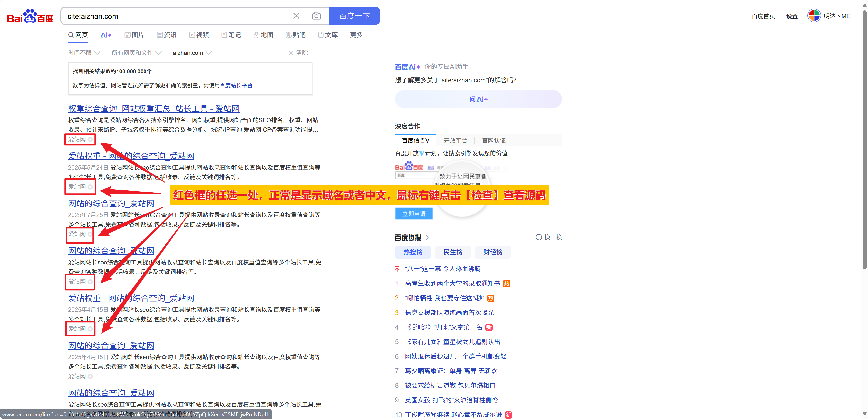The image size is (868, 419).
Task: Open image search with the camera icon
Action: pyautogui.click(x=316, y=16)
